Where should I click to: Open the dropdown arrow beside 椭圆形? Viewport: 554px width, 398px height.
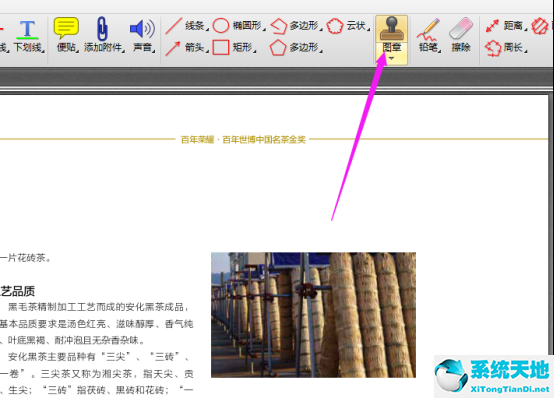[x=264, y=29]
